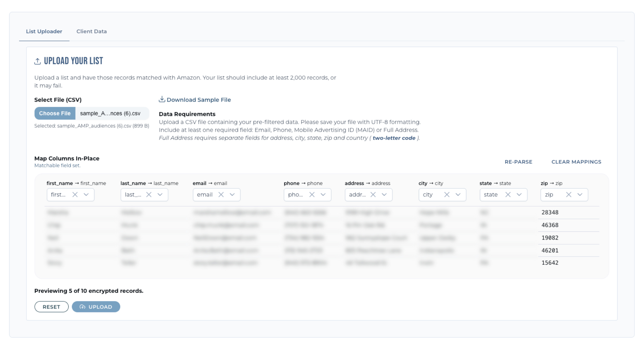Expand the city mapping dropdown
Image resolution: width=644 pixels, height=354 pixels.
pyautogui.click(x=458, y=194)
